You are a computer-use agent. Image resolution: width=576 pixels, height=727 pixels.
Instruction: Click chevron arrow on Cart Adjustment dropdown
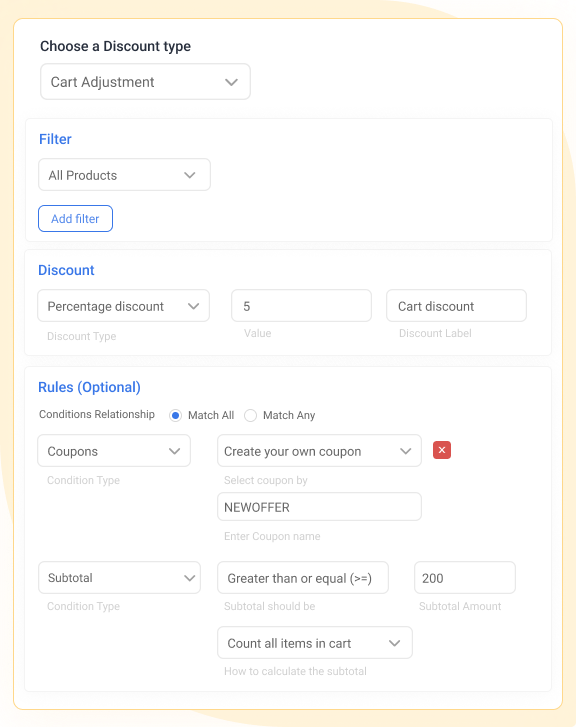pos(231,82)
